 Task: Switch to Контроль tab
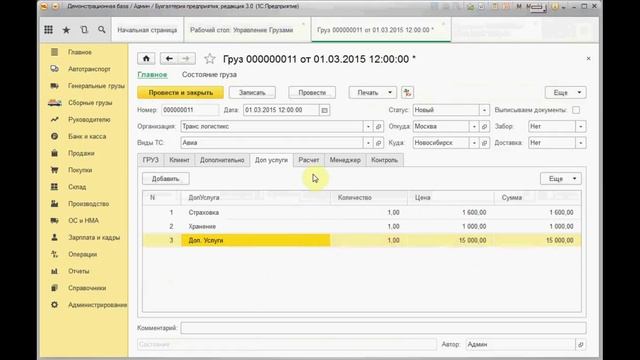pyautogui.click(x=384, y=160)
